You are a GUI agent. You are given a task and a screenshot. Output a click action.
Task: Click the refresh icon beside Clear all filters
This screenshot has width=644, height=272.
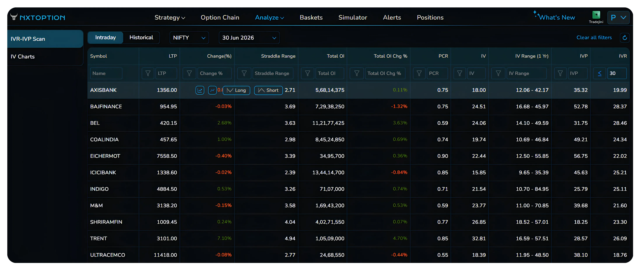624,38
